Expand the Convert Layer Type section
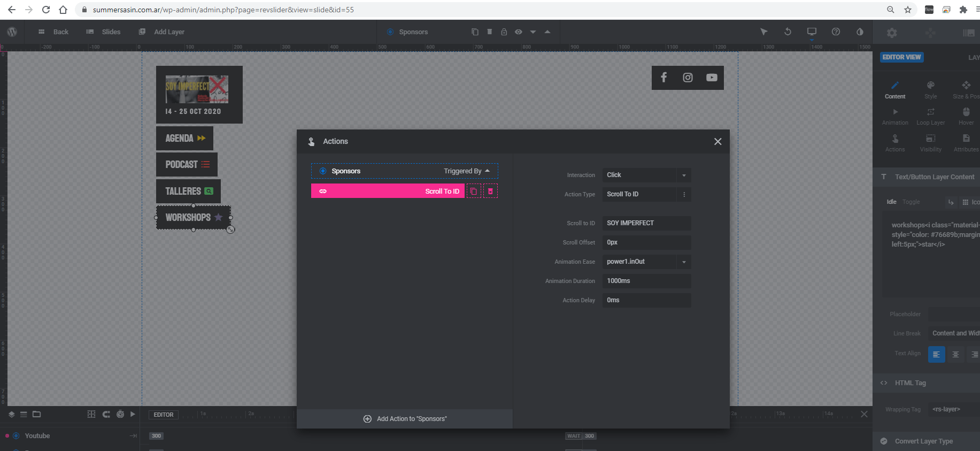 click(x=927, y=441)
